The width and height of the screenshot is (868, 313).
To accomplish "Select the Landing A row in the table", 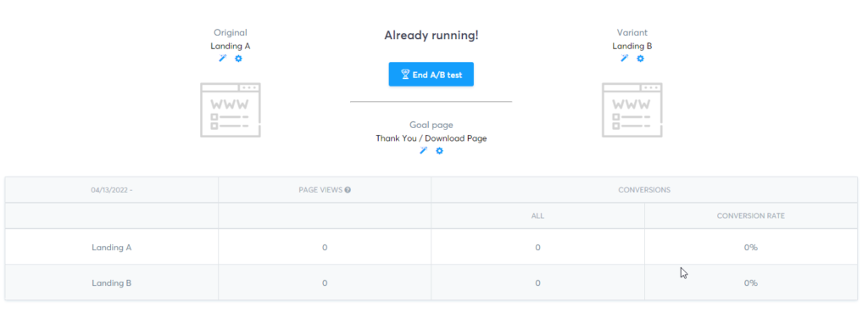I will coord(431,247).
